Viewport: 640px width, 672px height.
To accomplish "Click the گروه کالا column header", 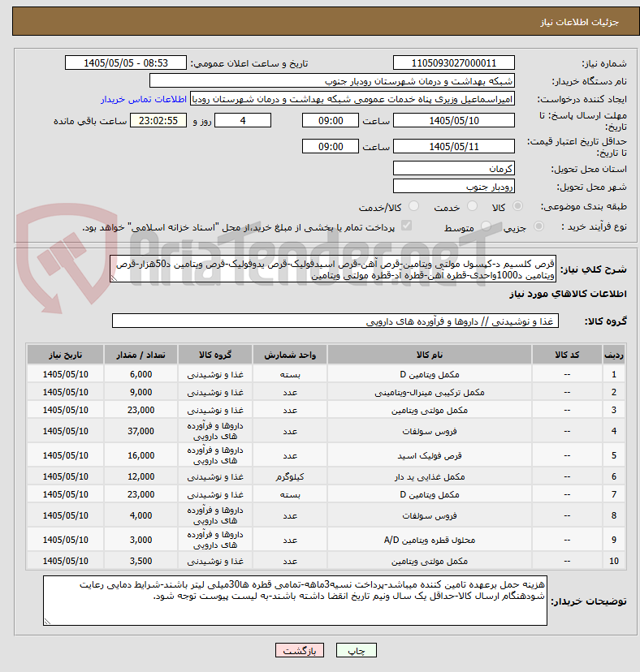I will point(215,355).
